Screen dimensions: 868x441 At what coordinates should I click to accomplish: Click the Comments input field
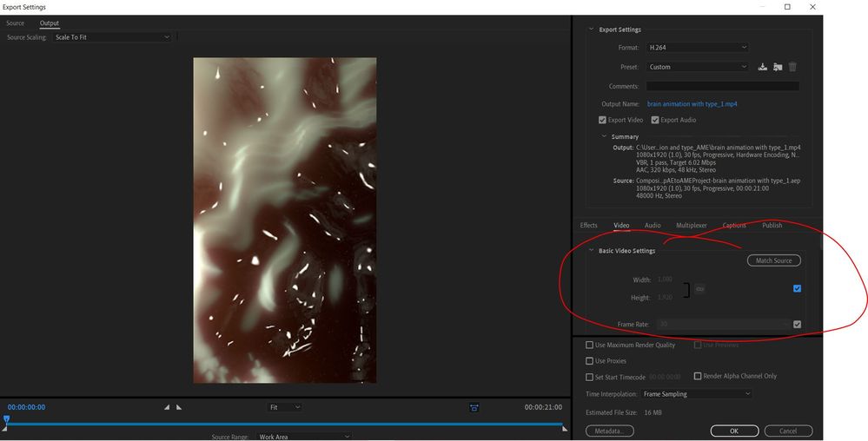[x=722, y=86]
